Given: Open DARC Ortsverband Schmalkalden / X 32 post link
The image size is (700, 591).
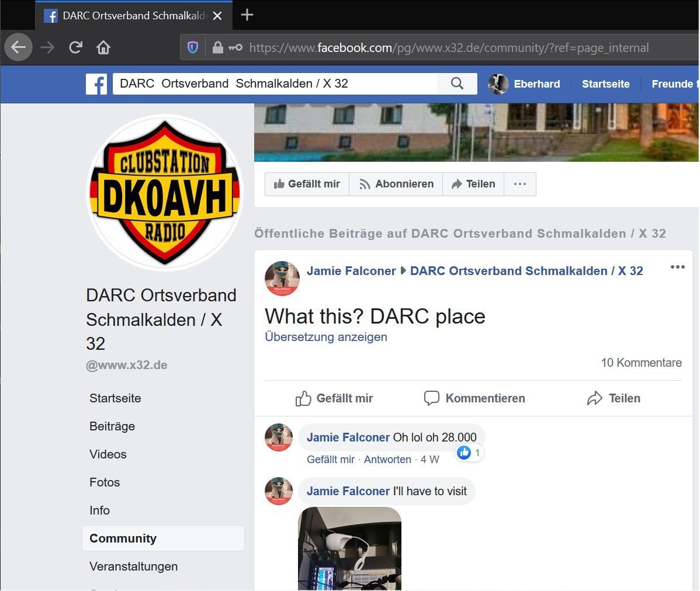Looking at the screenshot, I should click(x=526, y=271).
